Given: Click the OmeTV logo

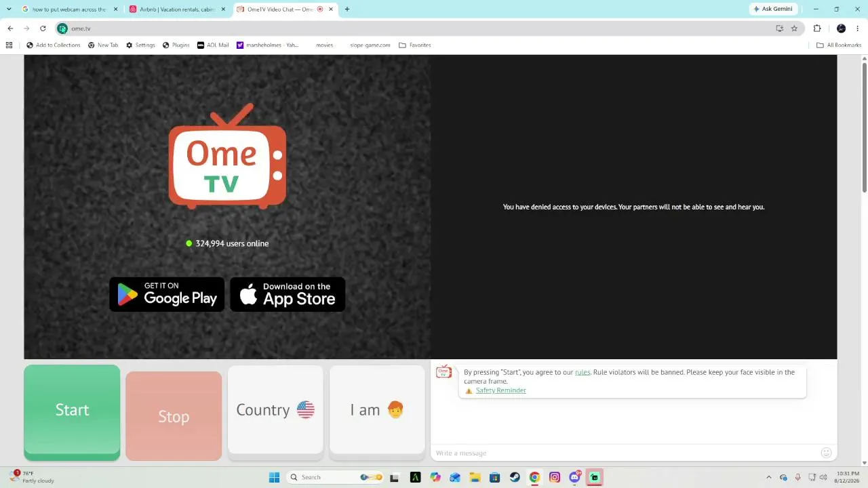Looking at the screenshot, I should (227, 156).
